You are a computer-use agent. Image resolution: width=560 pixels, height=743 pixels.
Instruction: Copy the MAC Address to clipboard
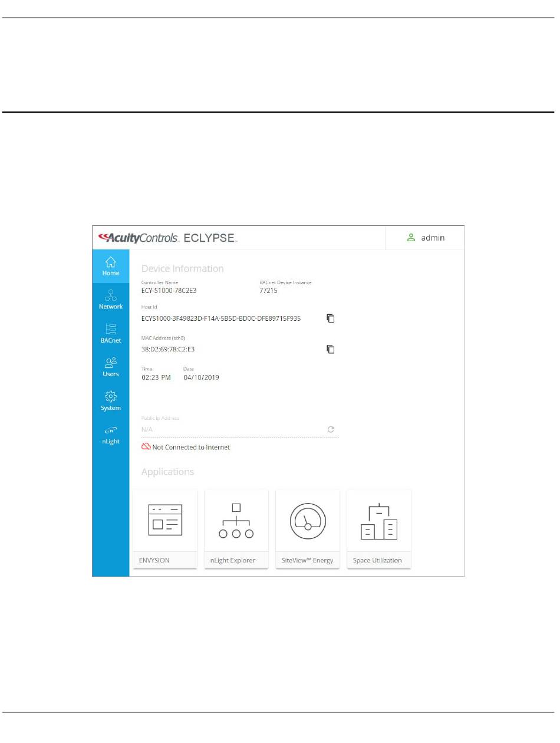331,349
